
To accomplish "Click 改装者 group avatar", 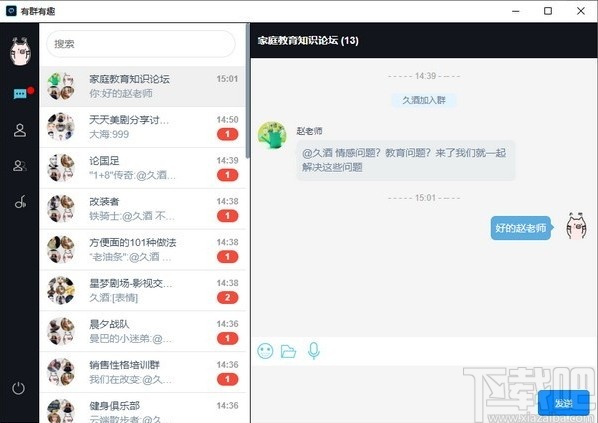I will click(61, 209).
